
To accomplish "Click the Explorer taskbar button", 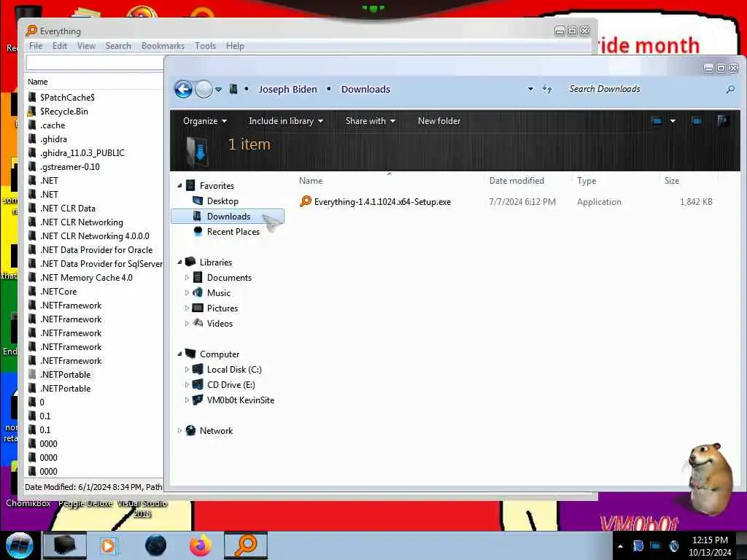I will point(65,545).
